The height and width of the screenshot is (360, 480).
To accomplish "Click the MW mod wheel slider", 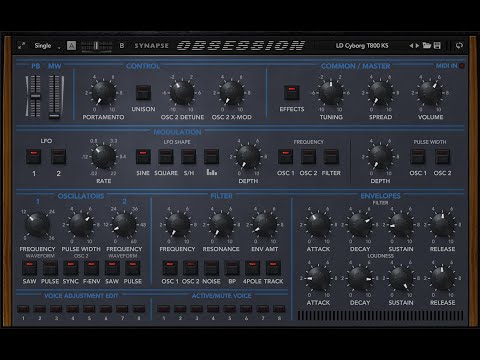I will point(55,97).
